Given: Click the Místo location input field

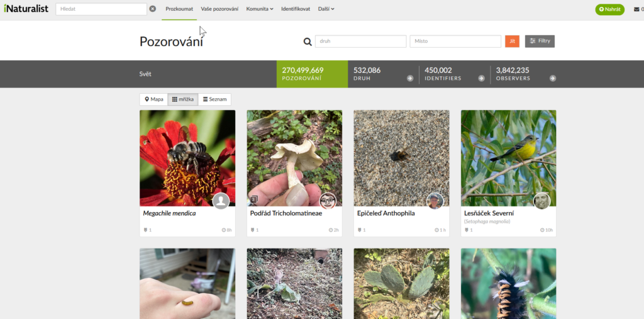Looking at the screenshot, I should (455, 42).
